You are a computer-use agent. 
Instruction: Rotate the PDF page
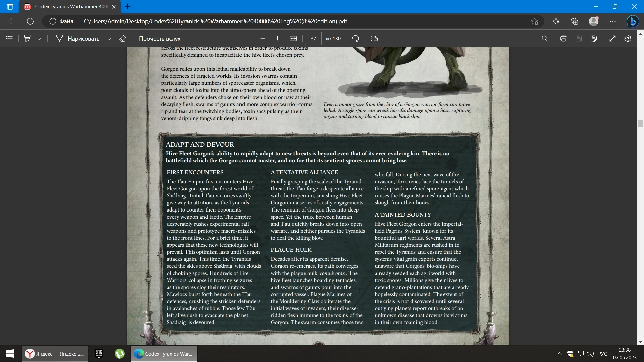(356, 39)
